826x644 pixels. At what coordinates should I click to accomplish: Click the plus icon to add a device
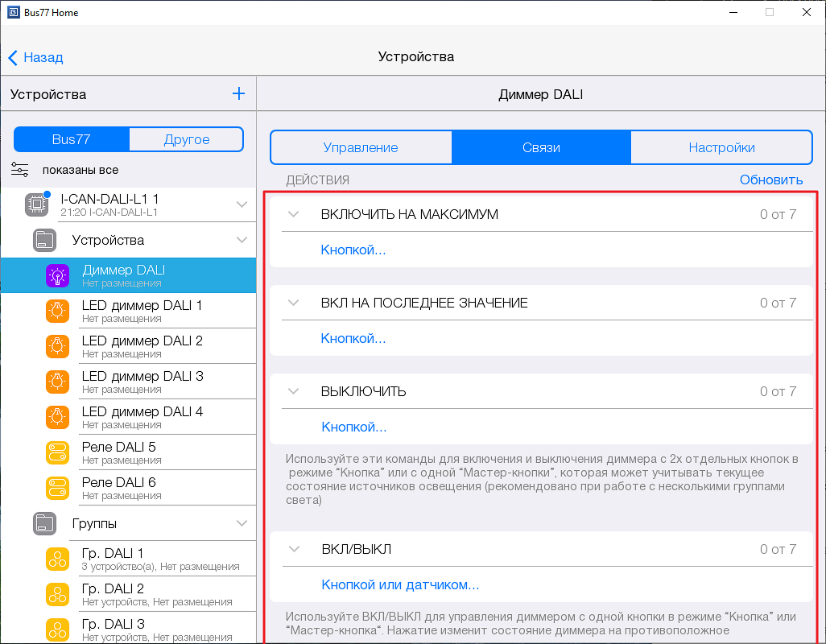click(x=238, y=93)
